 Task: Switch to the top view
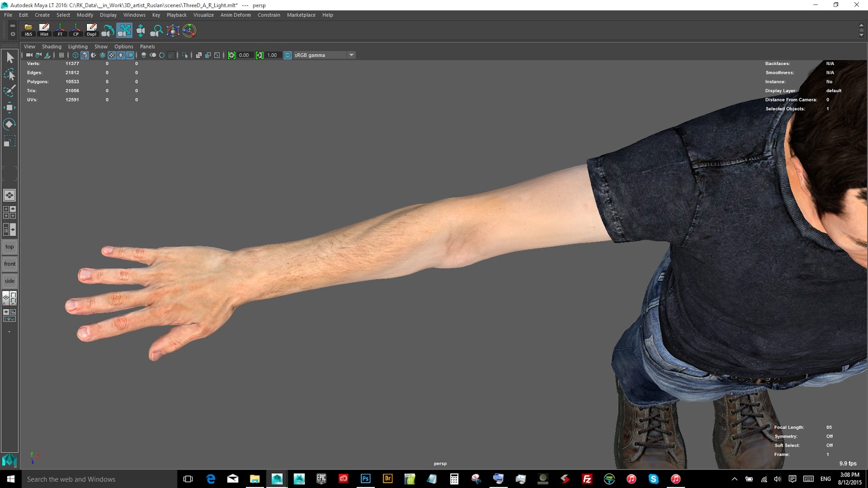(10, 247)
